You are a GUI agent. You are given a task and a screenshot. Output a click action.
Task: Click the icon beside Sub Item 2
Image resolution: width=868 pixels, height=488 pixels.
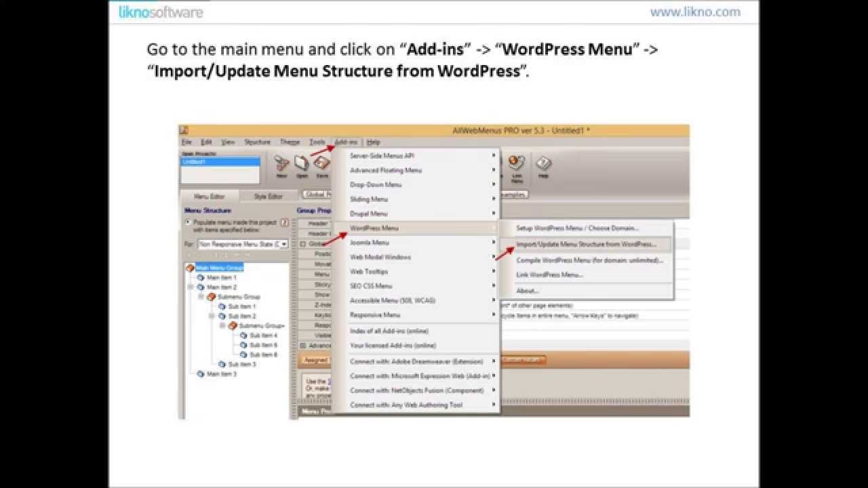(222, 316)
